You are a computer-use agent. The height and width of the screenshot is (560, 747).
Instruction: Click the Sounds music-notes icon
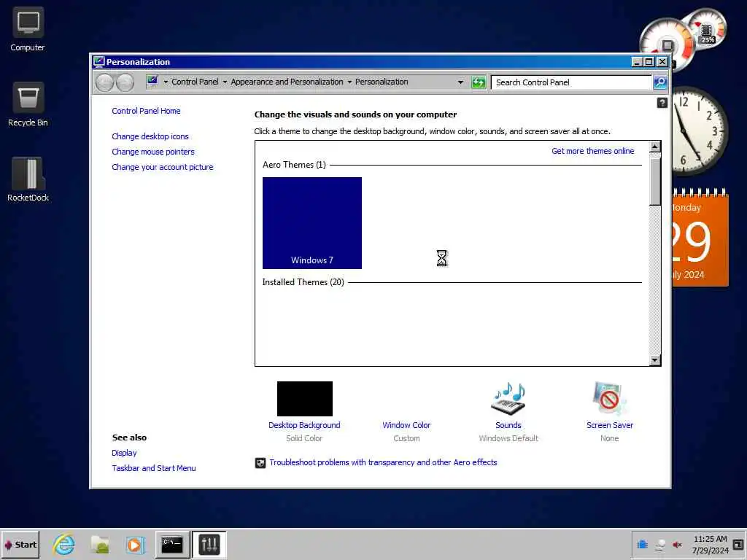pos(508,399)
